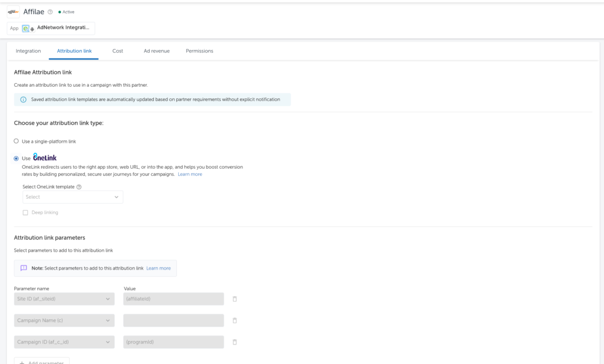604x364 pixels.
Task: Click the info icon in the notification banner
Action: (24, 100)
